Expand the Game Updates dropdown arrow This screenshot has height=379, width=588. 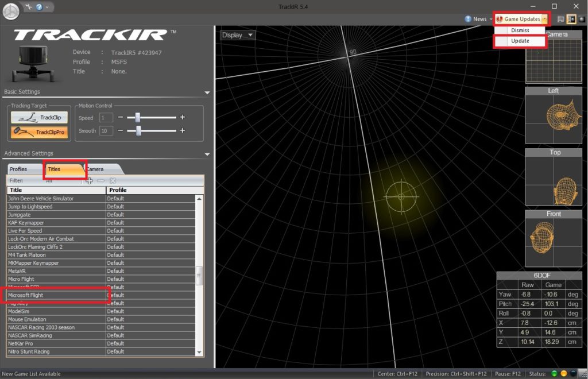[545, 19]
